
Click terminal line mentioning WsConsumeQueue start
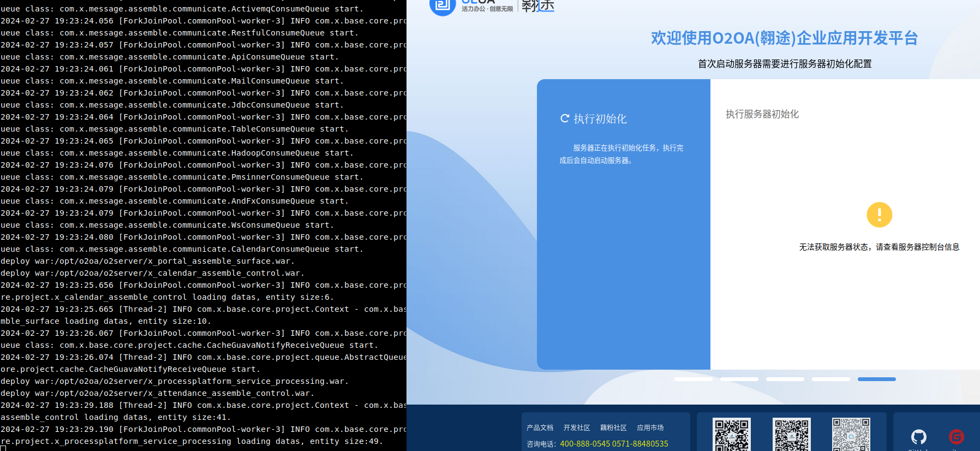coord(167,225)
